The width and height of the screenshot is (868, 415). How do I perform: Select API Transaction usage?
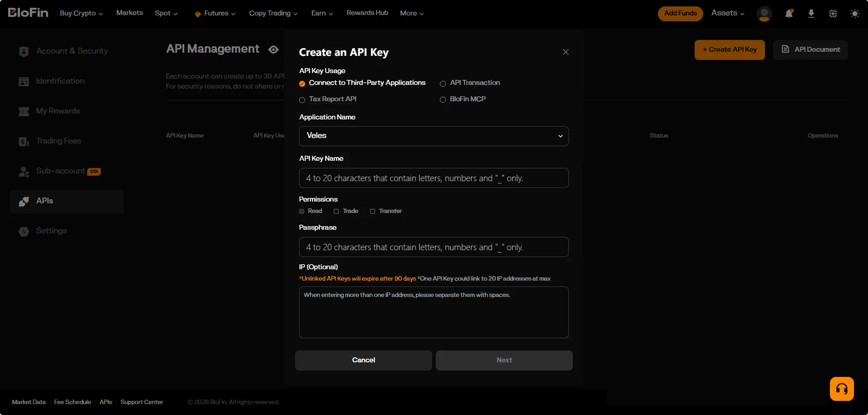coord(470,83)
